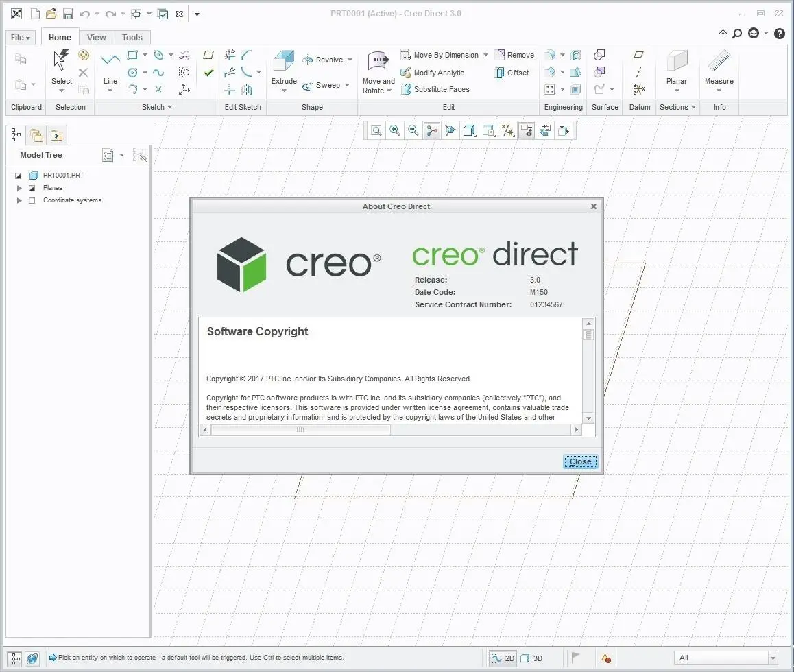Open the Sweep dropdown arrow

pyautogui.click(x=348, y=85)
